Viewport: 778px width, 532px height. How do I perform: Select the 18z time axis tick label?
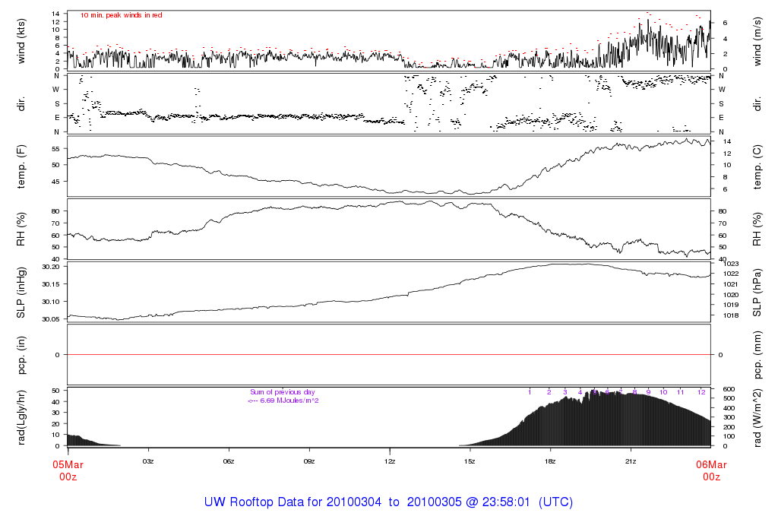tap(551, 461)
